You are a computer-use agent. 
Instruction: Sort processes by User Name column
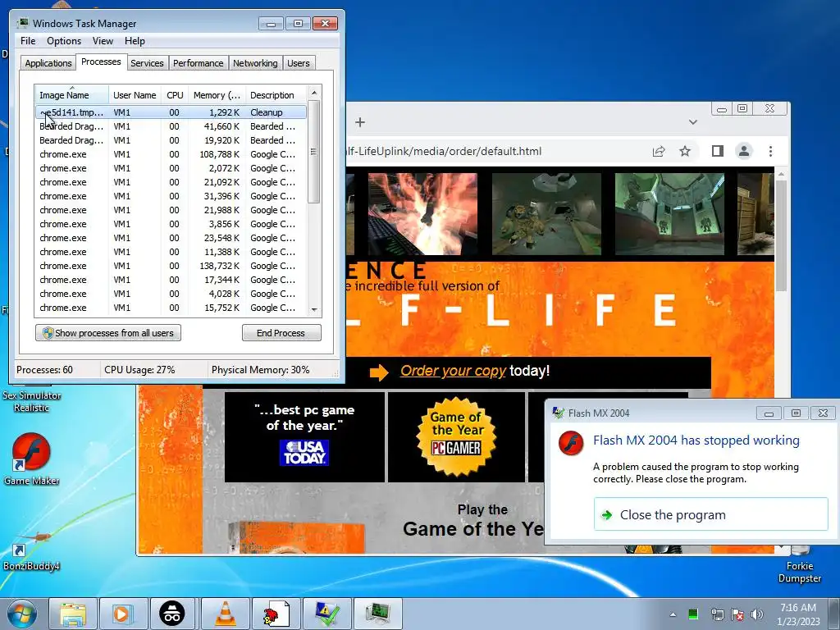pyautogui.click(x=135, y=95)
